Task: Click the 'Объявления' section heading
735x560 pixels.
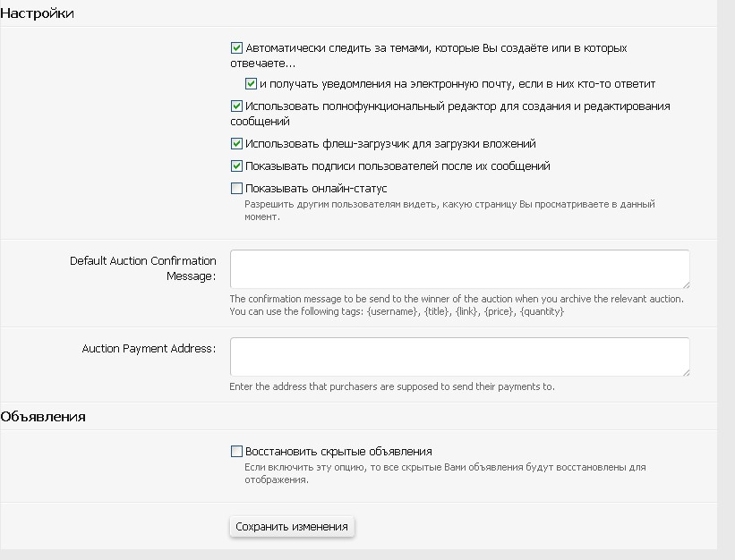Action: (43, 417)
